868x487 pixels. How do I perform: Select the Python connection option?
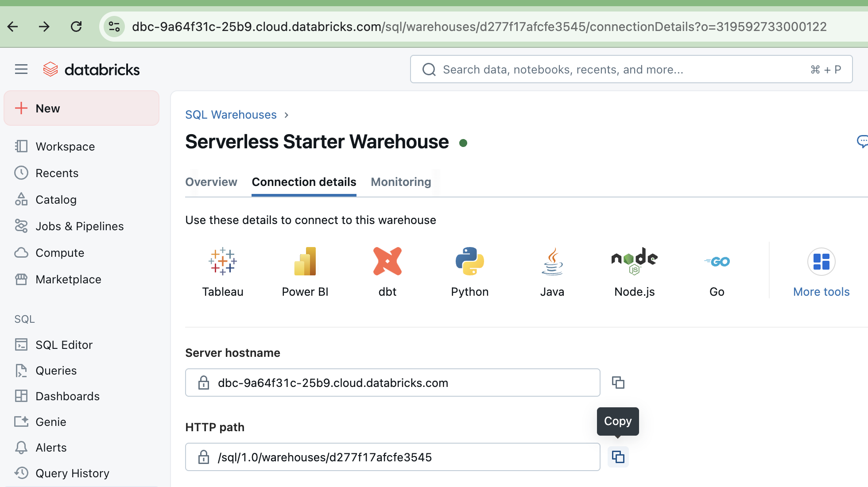click(x=469, y=270)
